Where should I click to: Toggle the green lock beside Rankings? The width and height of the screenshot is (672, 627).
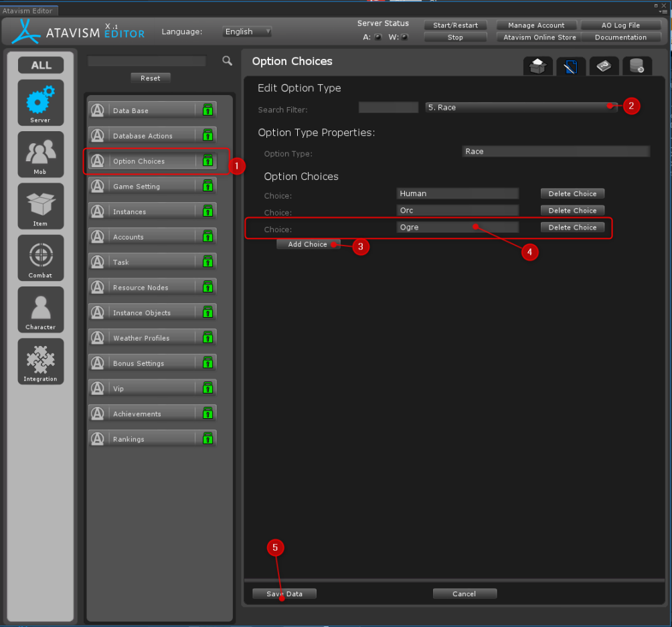(207, 439)
